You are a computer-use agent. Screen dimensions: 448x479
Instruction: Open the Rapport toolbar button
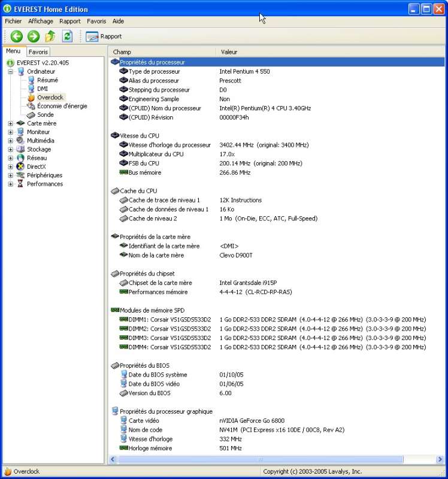(104, 37)
